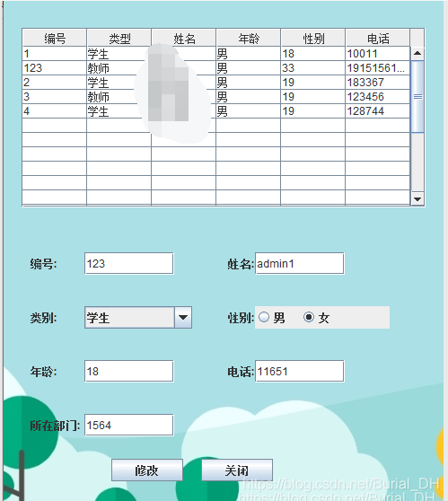Image resolution: width=448 pixels, height=501 pixels.
Task: Click the table's vertical scrollbar thumb
Action: (x=417, y=96)
